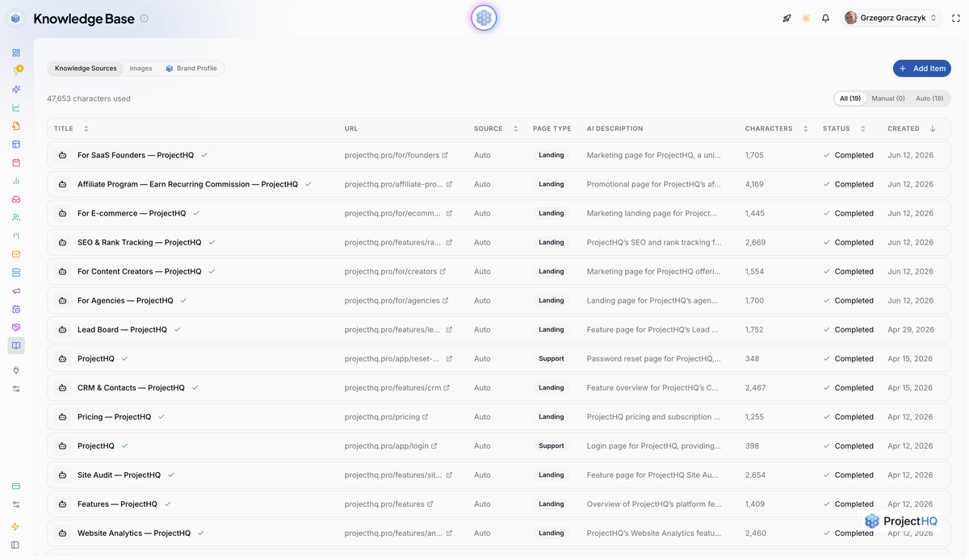Switch to Brand Profile tab
Viewport: 969px width, 560px height.
tap(191, 69)
